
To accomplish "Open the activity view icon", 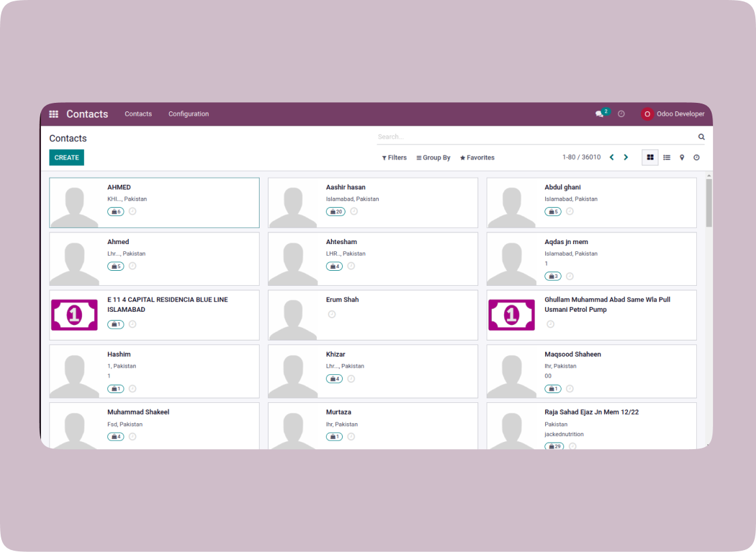I will click(696, 158).
